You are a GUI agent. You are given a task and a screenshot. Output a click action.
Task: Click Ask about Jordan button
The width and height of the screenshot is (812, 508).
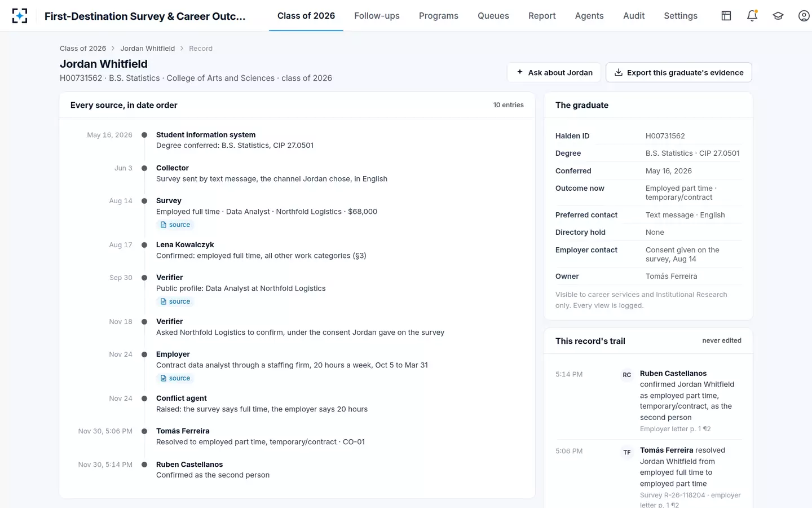554,72
